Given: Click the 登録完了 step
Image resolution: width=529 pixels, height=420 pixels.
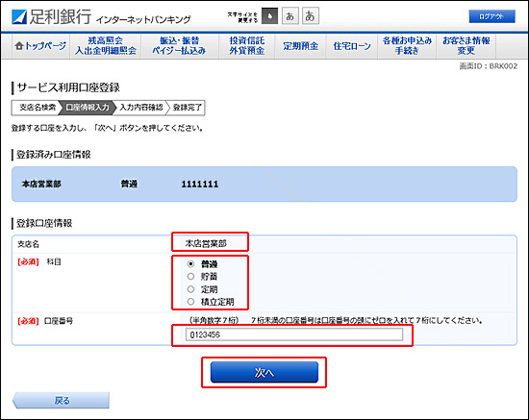Looking at the screenshot, I should pyautogui.click(x=187, y=108).
